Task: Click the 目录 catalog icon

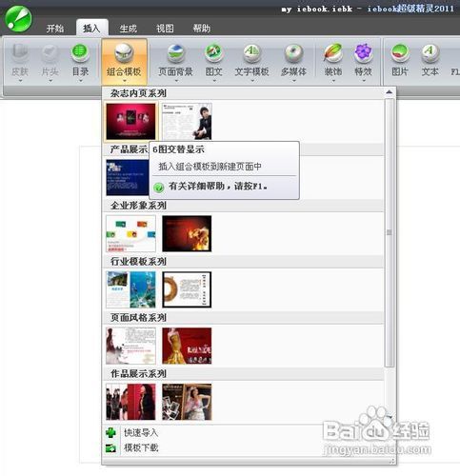Action: [80, 53]
